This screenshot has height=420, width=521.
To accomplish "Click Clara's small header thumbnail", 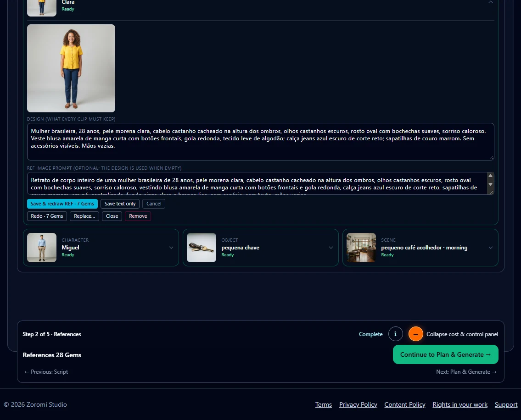I will click(42, 8).
